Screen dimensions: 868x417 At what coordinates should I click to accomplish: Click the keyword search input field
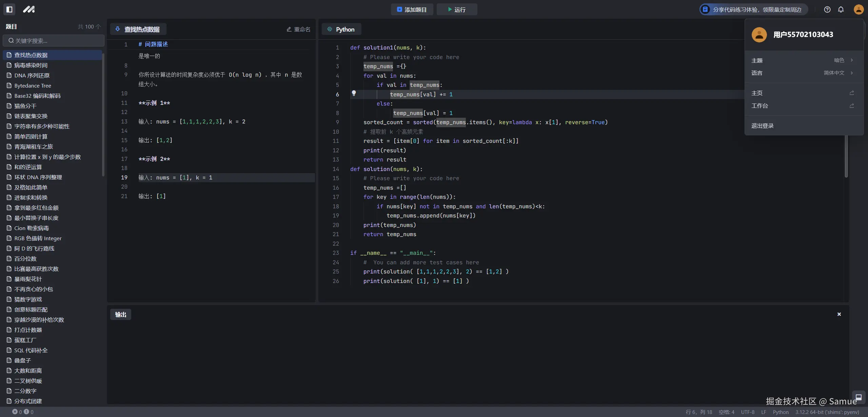[54, 41]
